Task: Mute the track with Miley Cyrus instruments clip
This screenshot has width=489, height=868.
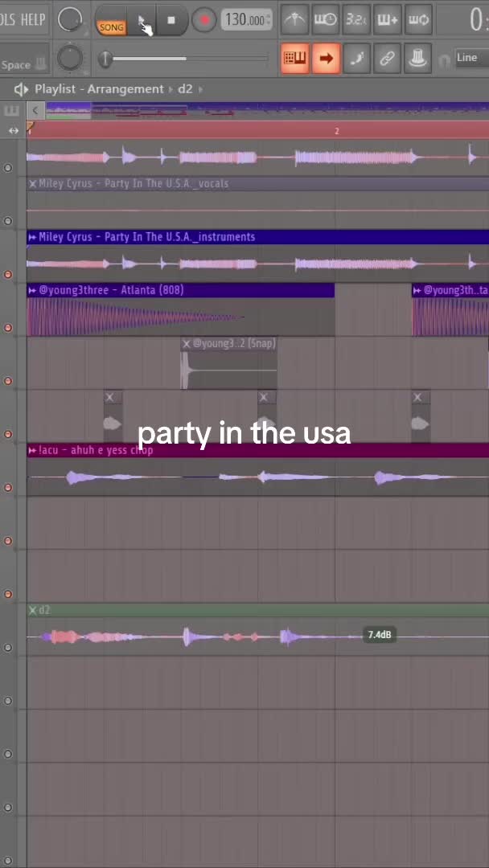Action: [x=8, y=274]
